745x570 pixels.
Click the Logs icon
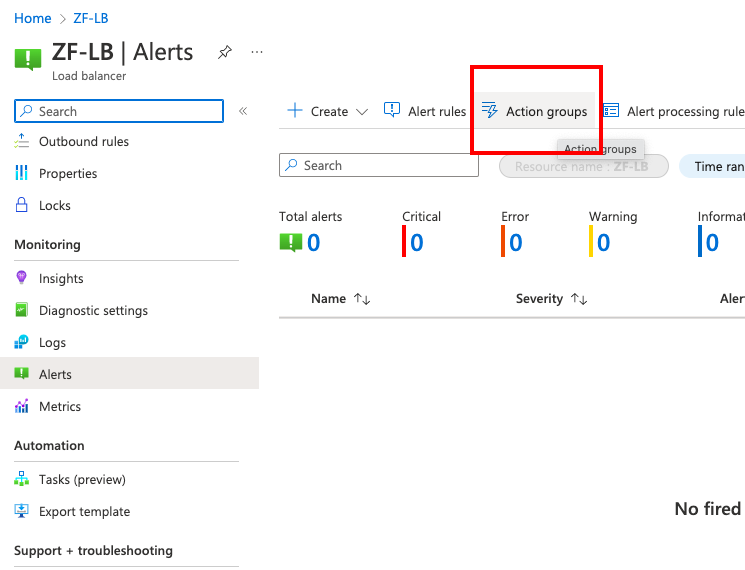[x=21, y=342]
